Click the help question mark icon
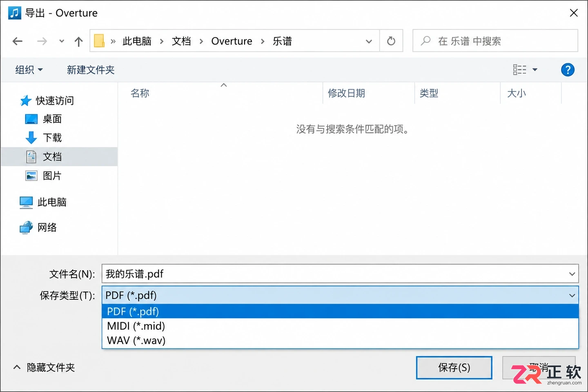 coord(568,70)
